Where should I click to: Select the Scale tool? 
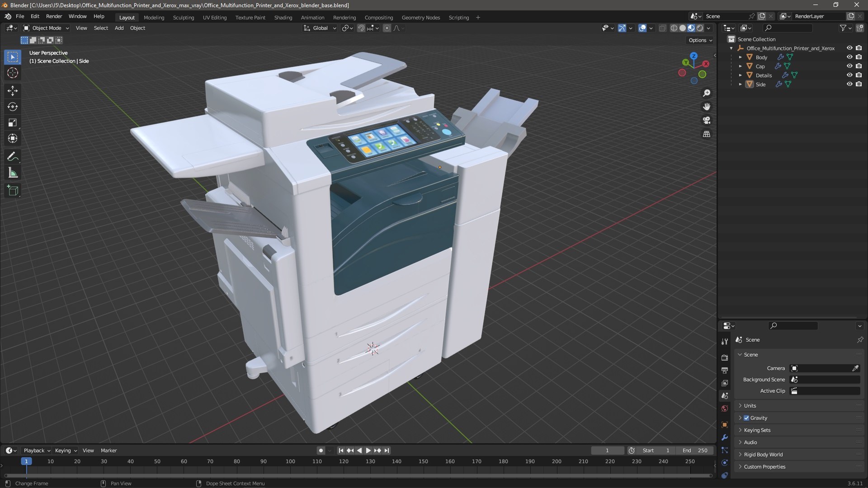click(13, 122)
